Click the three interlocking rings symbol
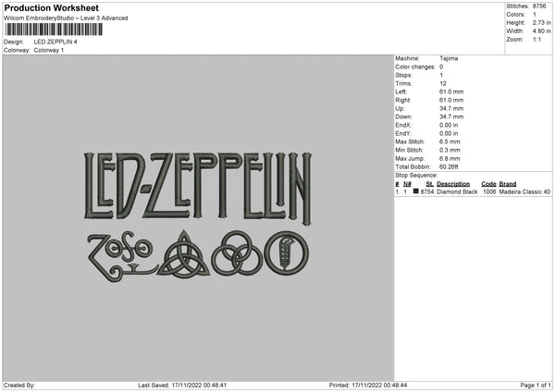555x392 pixels. pyautogui.click(x=237, y=253)
